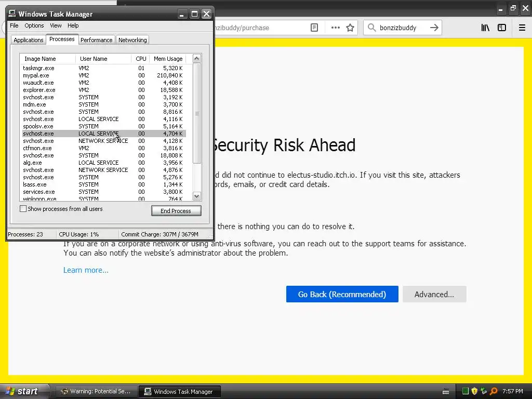The height and width of the screenshot is (399, 532).
Task: Select the taskmgr.exe process row
Action: (103, 68)
